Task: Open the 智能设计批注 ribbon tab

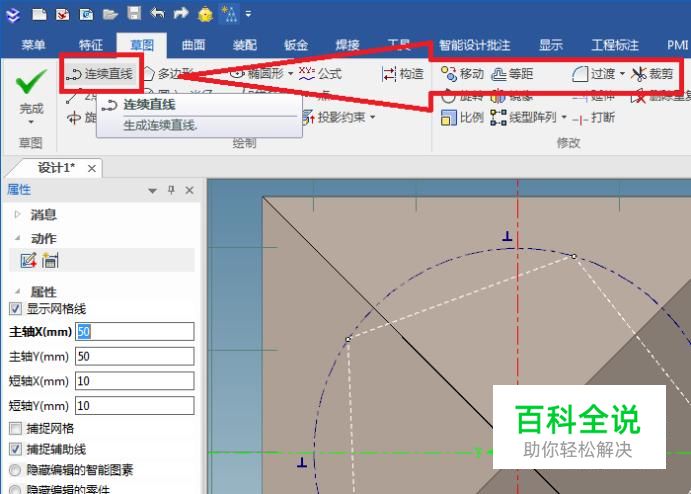Action: [x=475, y=45]
